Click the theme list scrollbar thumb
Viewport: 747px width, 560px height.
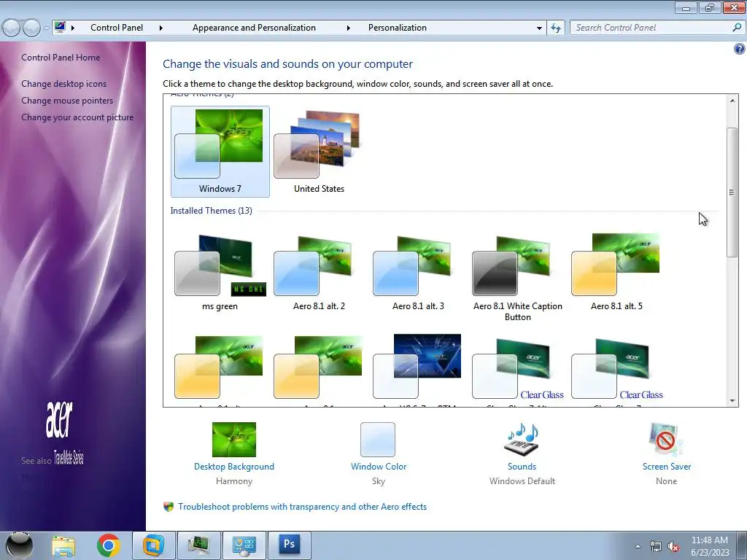coord(732,192)
